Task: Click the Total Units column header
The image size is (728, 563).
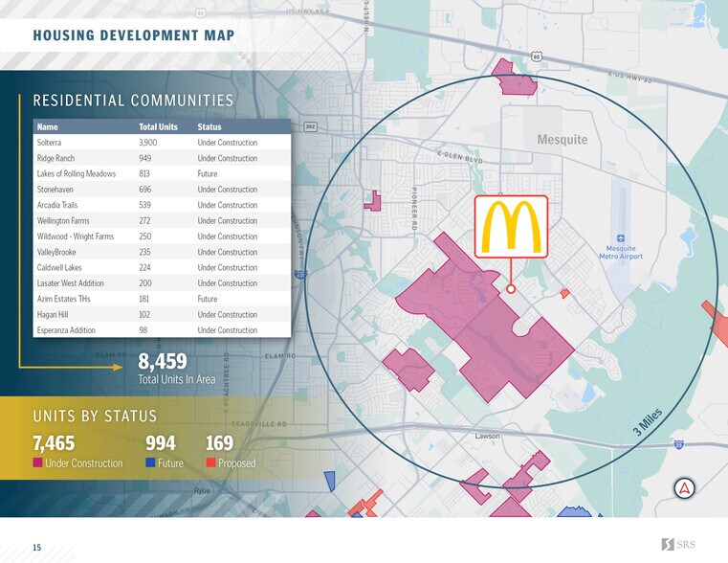Action: (158, 126)
